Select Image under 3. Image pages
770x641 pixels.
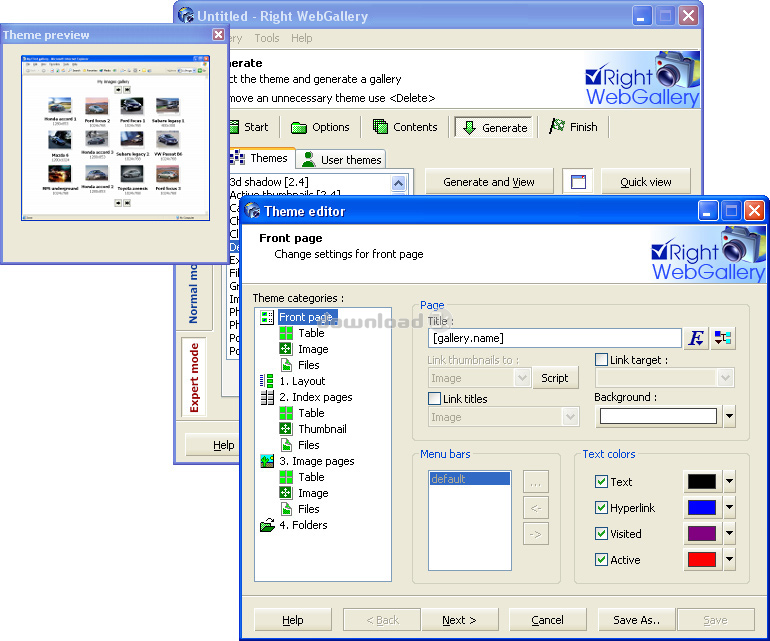tap(313, 493)
